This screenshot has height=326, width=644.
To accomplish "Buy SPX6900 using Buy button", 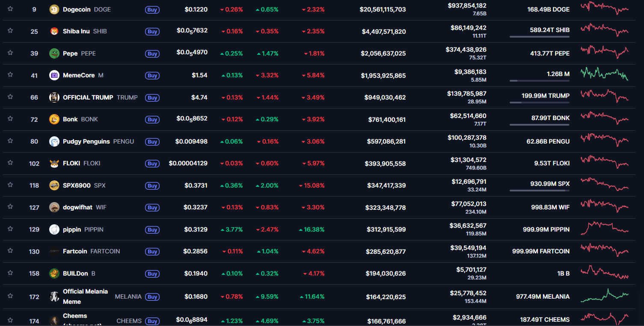I will tap(152, 186).
